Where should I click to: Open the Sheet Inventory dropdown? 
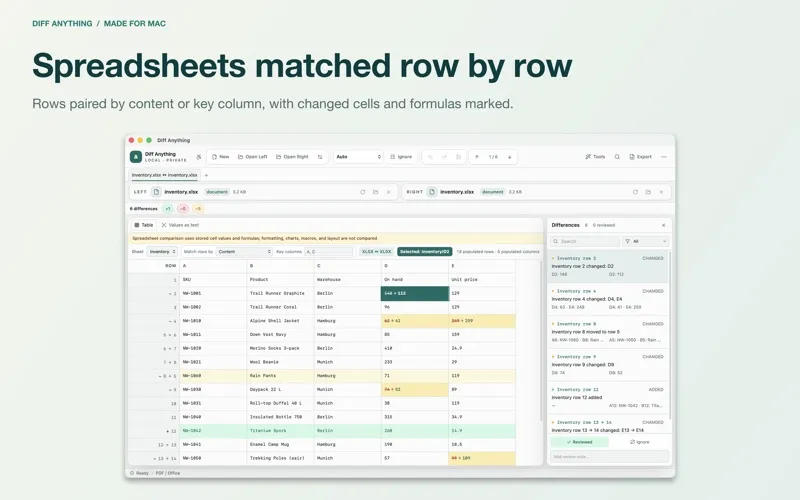(x=162, y=252)
